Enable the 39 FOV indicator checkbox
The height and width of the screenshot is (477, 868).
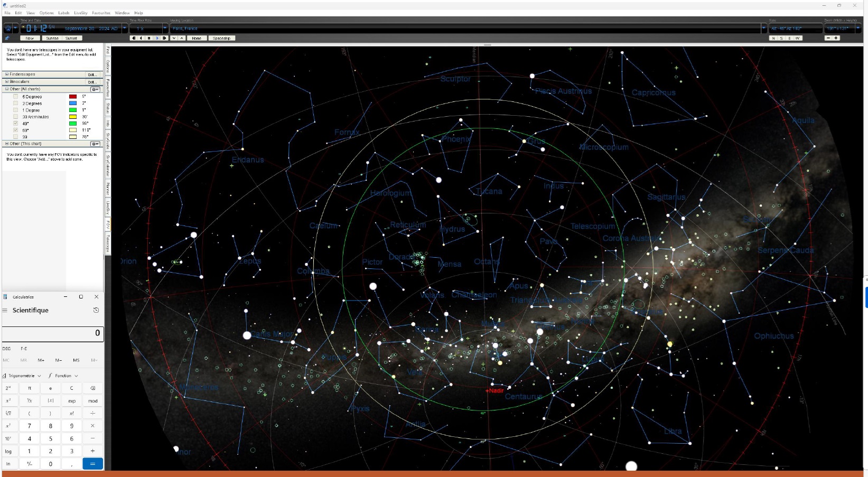pyautogui.click(x=15, y=136)
